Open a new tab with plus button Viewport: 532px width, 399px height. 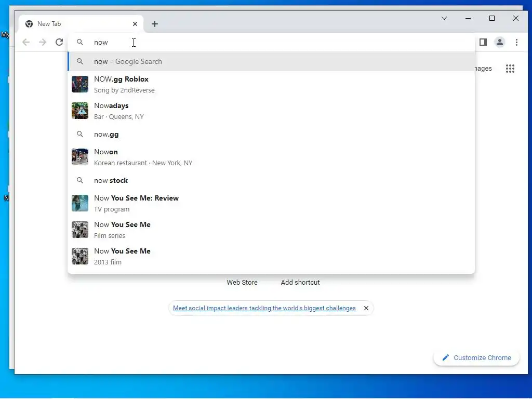pos(155,24)
